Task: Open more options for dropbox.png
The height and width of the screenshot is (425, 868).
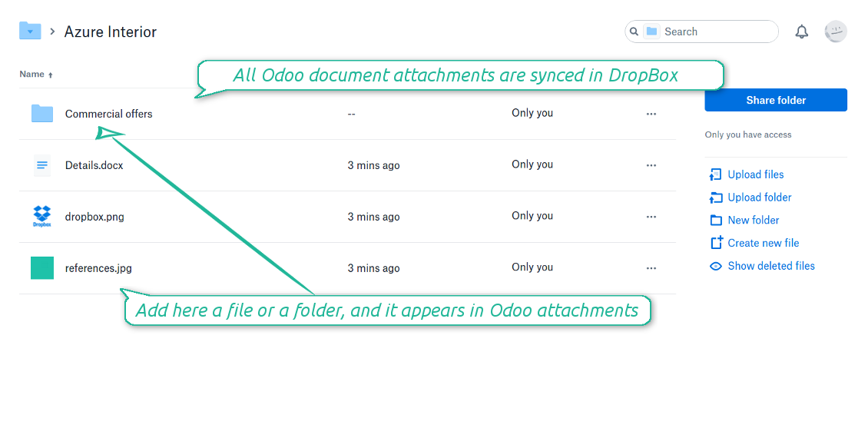Action: [651, 217]
